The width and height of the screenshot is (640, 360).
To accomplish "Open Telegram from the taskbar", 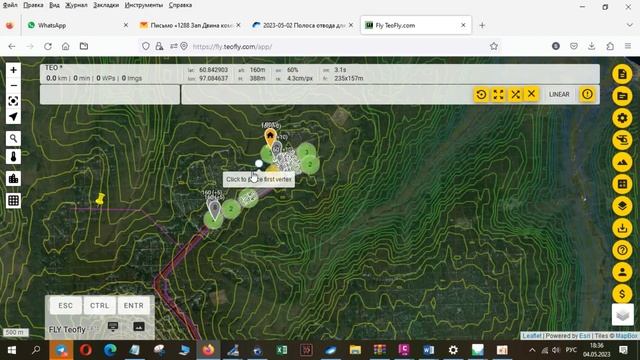I will coord(61,350).
